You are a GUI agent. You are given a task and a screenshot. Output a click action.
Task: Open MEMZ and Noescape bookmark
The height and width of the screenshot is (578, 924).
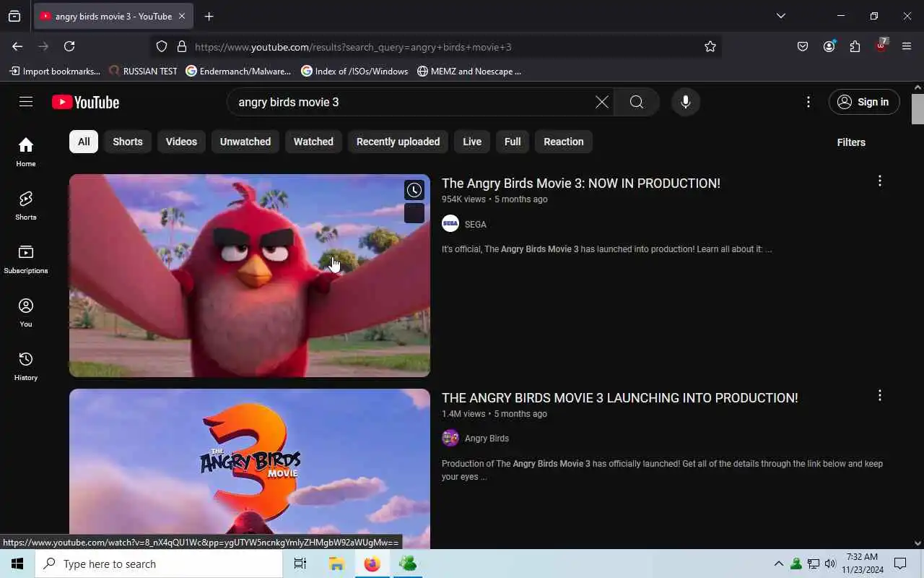[469, 71]
